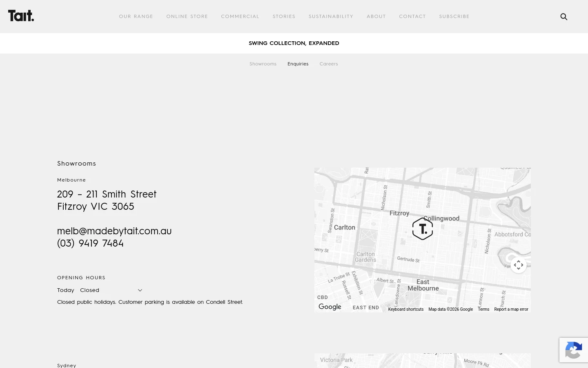Click Report a map error
588x368 pixels.
coord(511,310)
